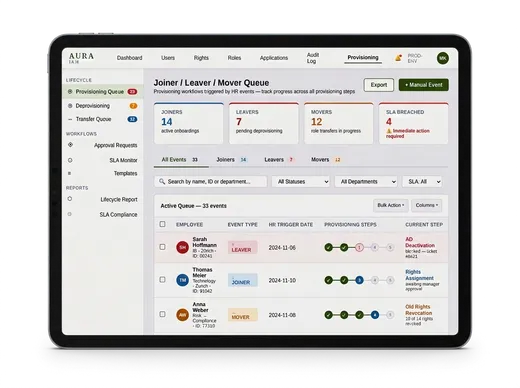Check the Thomas Meier row checkbox
The height and width of the screenshot is (388, 520).
[162, 280]
